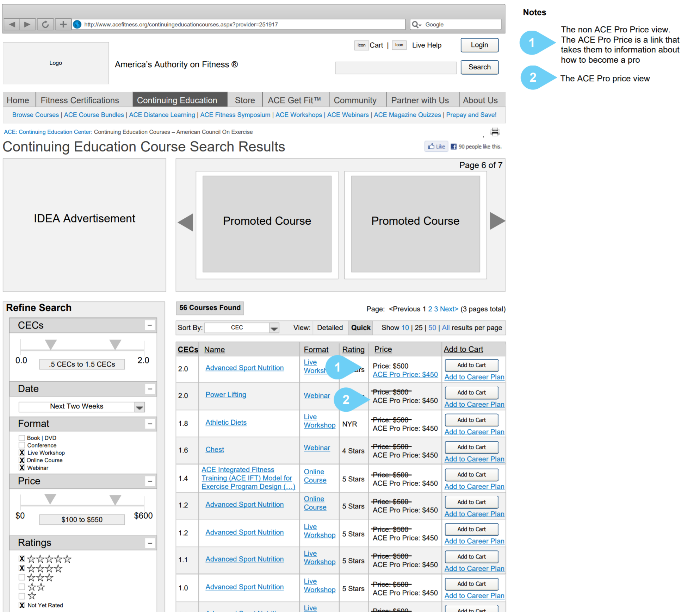Uncheck the four-star rating checkbox
700x612 pixels.
click(22, 568)
